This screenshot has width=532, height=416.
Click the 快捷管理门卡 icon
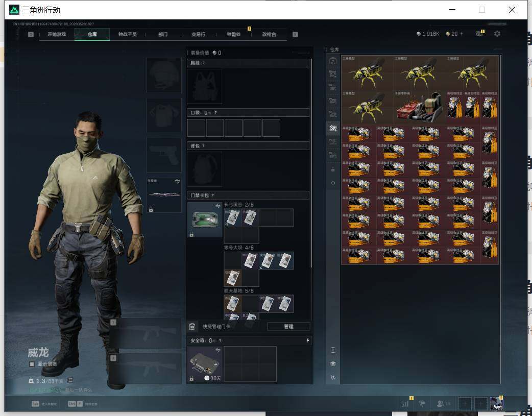coord(192,327)
